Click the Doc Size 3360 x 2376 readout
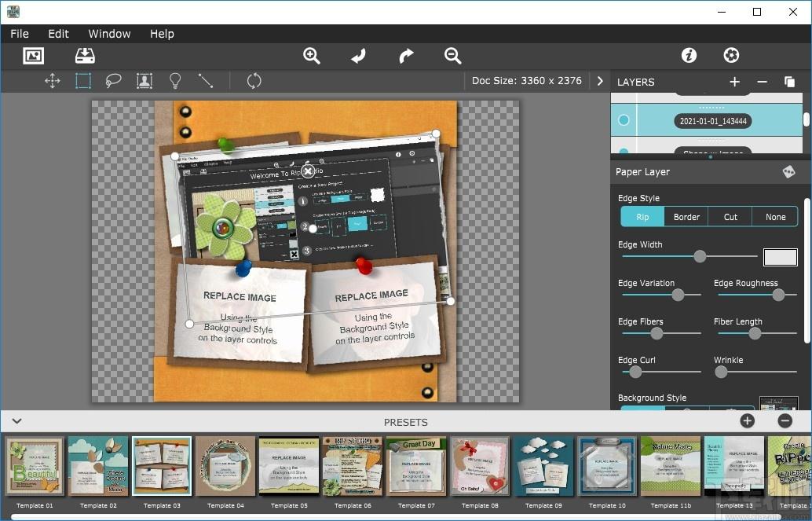 (527, 81)
